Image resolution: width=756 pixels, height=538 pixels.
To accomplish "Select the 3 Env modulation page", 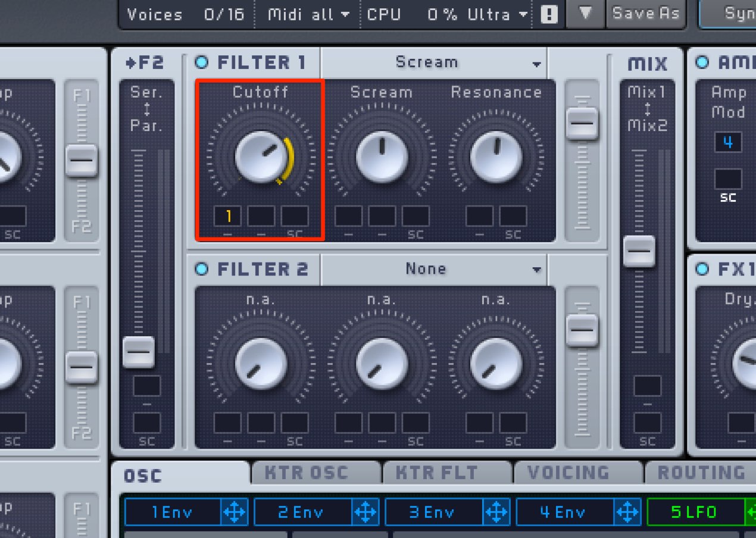I will (x=434, y=512).
